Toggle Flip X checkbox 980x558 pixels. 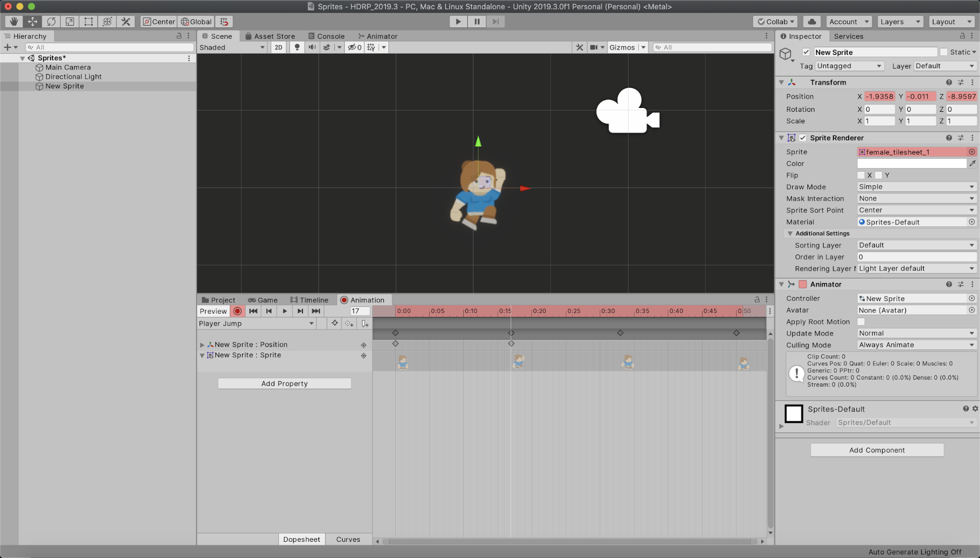tap(861, 175)
